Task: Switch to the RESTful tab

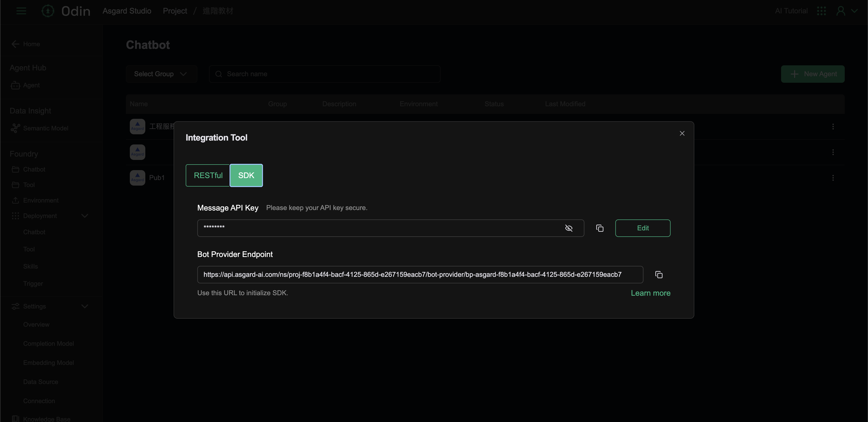Action: point(208,175)
